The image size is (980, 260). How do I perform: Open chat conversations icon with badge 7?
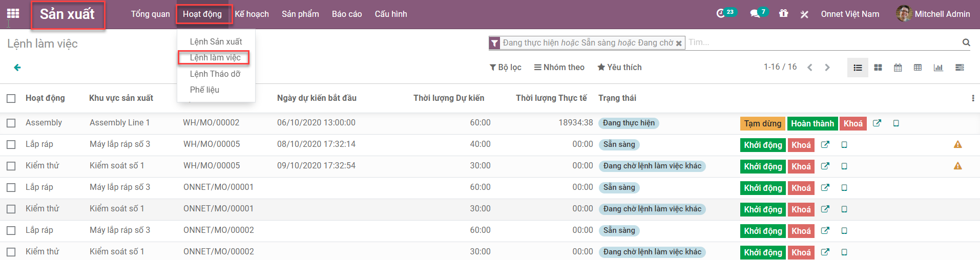point(758,13)
